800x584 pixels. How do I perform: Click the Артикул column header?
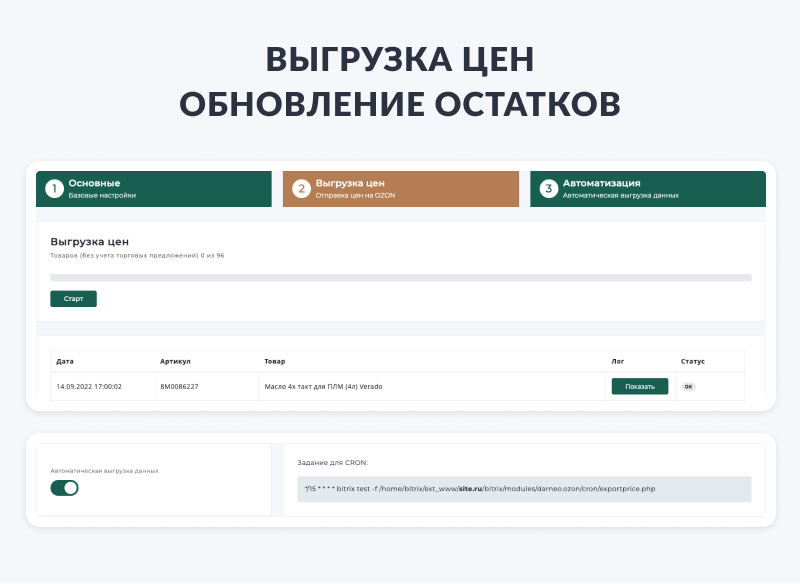175,361
